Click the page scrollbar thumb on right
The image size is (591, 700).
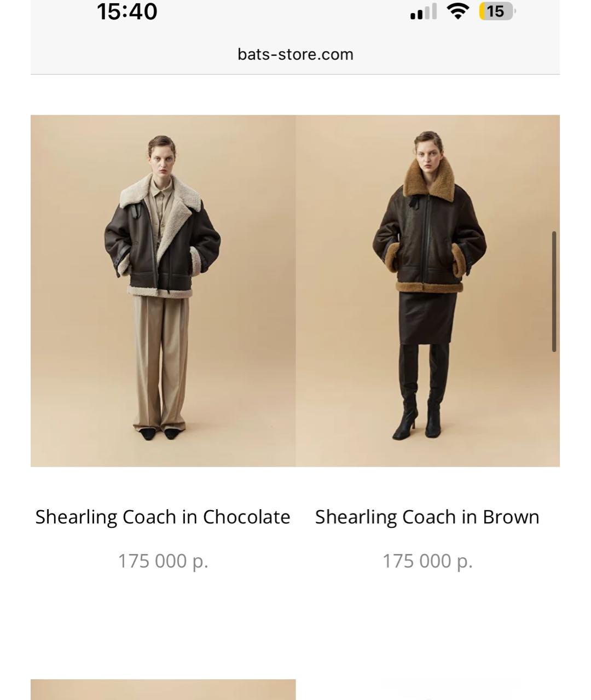[554, 291]
